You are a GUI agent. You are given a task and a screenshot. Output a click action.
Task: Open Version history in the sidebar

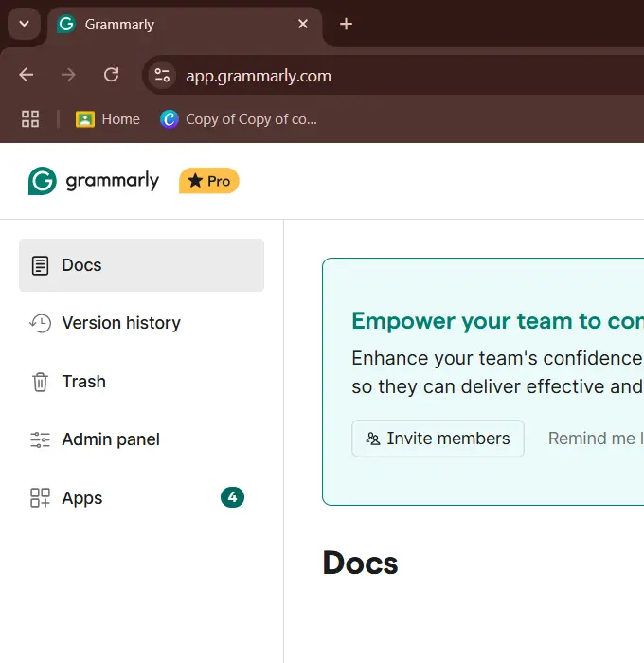(142, 323)
